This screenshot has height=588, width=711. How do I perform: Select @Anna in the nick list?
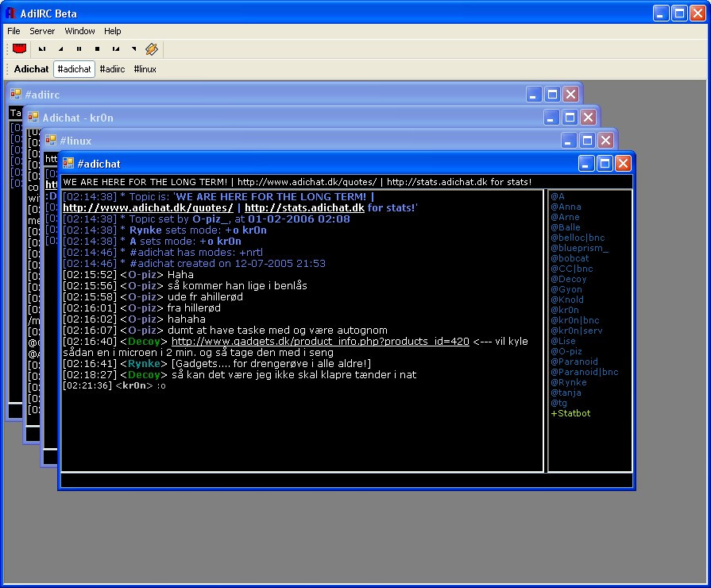point(566,207)
